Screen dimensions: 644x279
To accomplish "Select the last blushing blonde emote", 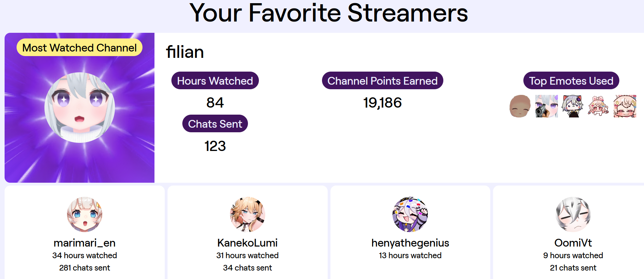I will 625,106.
